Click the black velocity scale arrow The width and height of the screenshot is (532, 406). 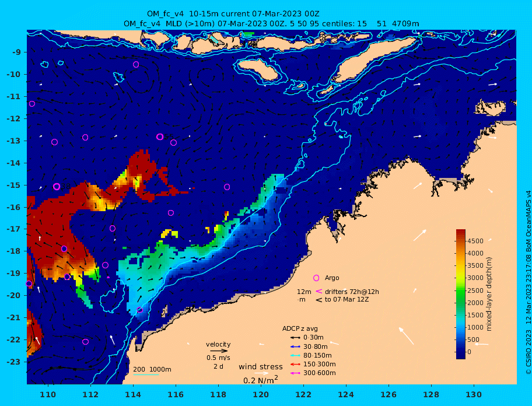(x=219, y=351)
